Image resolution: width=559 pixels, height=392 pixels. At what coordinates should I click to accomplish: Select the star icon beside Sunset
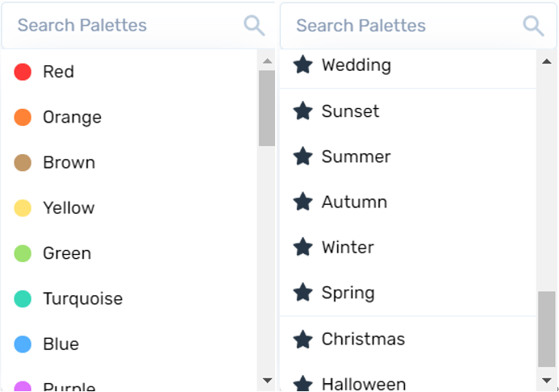point(302,111)
